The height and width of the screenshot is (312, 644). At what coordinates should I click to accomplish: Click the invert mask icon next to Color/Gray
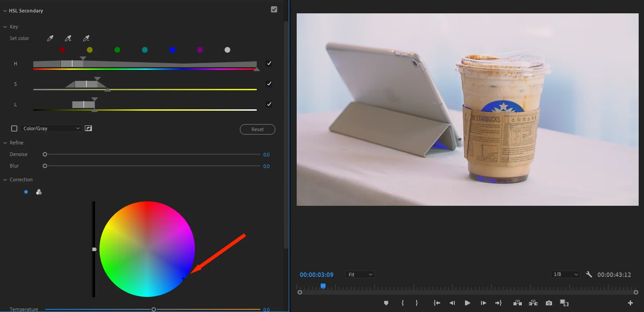click(88, 128)
